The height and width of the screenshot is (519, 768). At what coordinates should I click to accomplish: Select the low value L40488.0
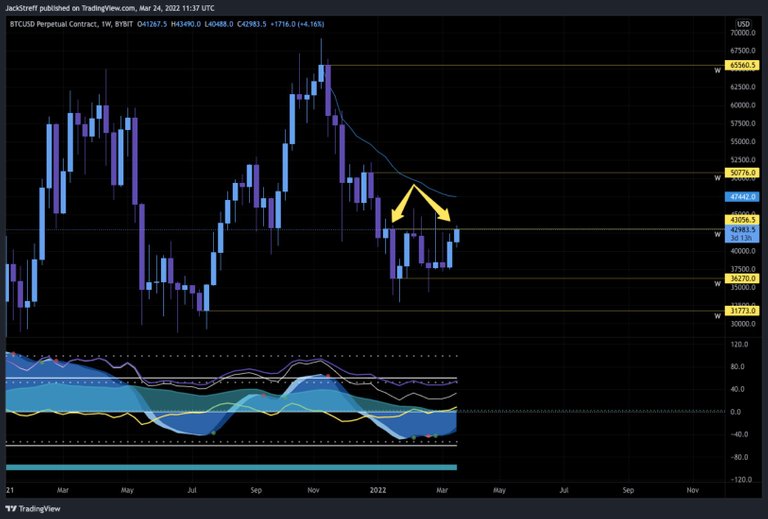pos(218,24)
